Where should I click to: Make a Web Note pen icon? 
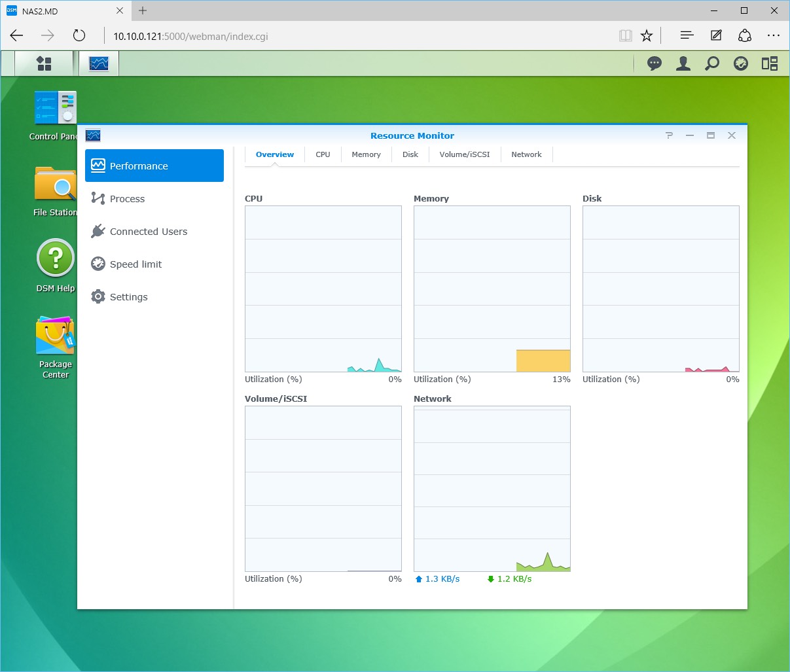(x=716, y=36)
